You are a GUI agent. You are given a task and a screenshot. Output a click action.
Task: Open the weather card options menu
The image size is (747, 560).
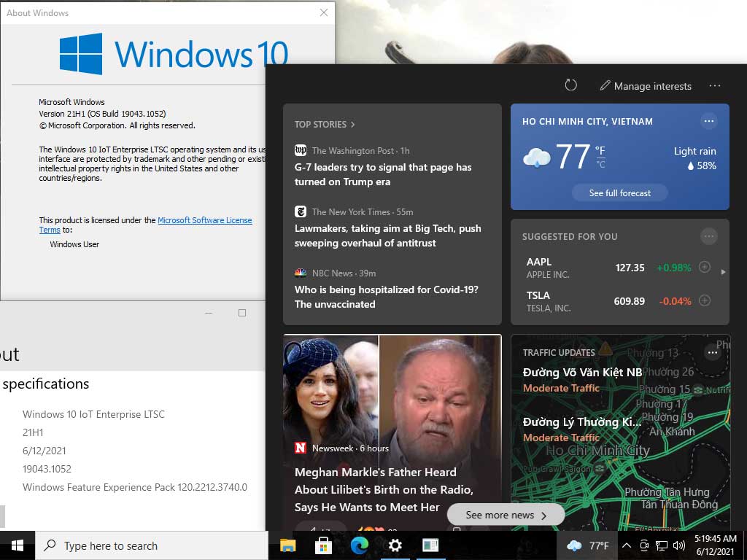click(709, 121)
